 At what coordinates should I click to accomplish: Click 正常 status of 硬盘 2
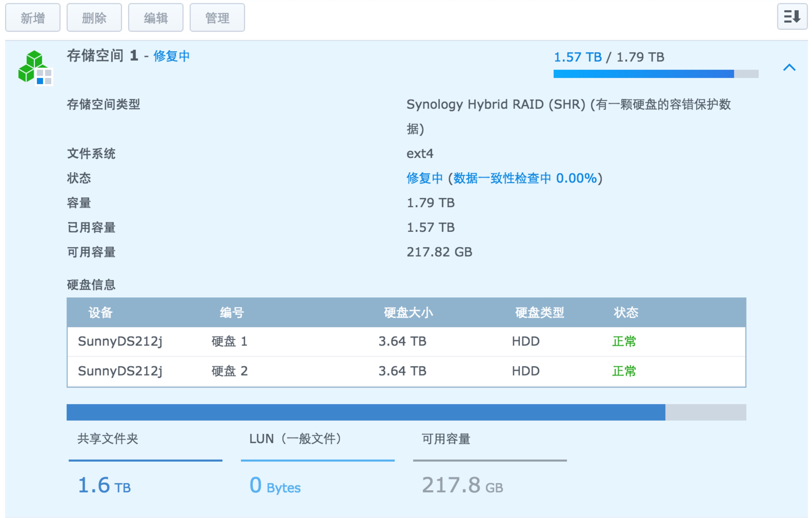[x=624, y=371]
